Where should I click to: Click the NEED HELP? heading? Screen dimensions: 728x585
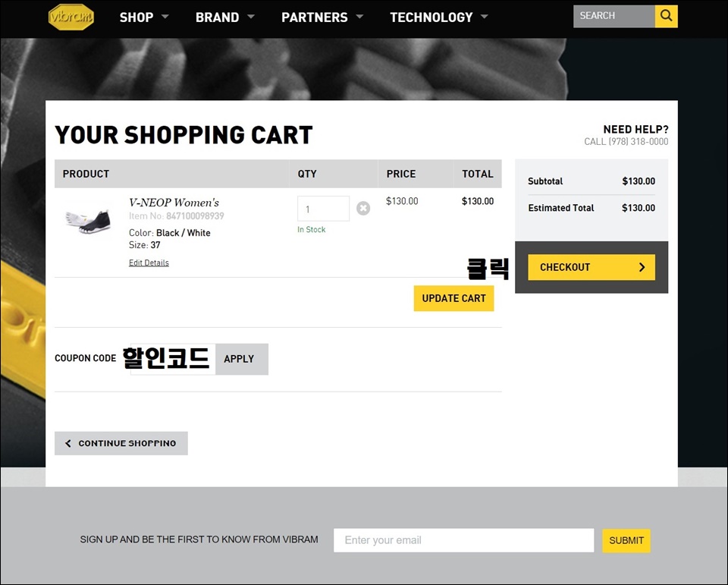(636, 129)
